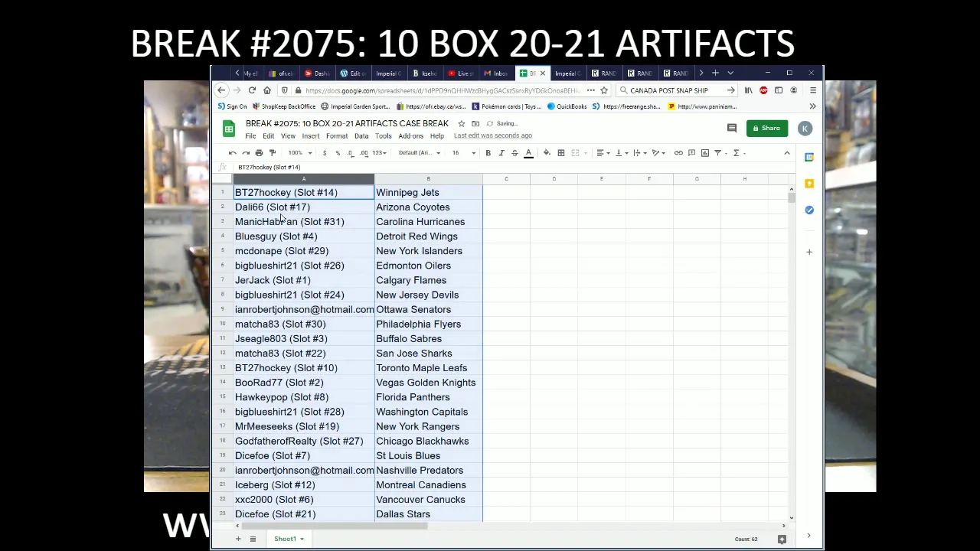Reload page in Firefox toolbar
This screenshot has width=980, height=551.
(x=252, y=90)
